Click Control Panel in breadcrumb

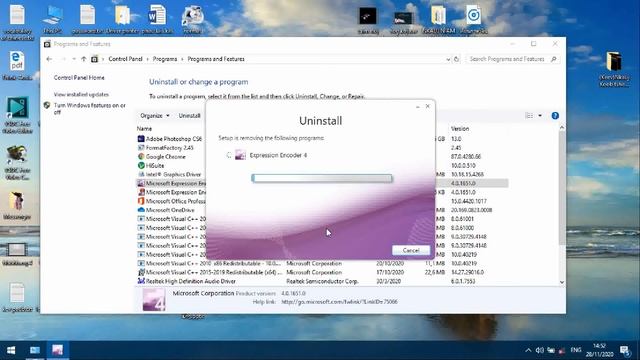coord(125,59)
